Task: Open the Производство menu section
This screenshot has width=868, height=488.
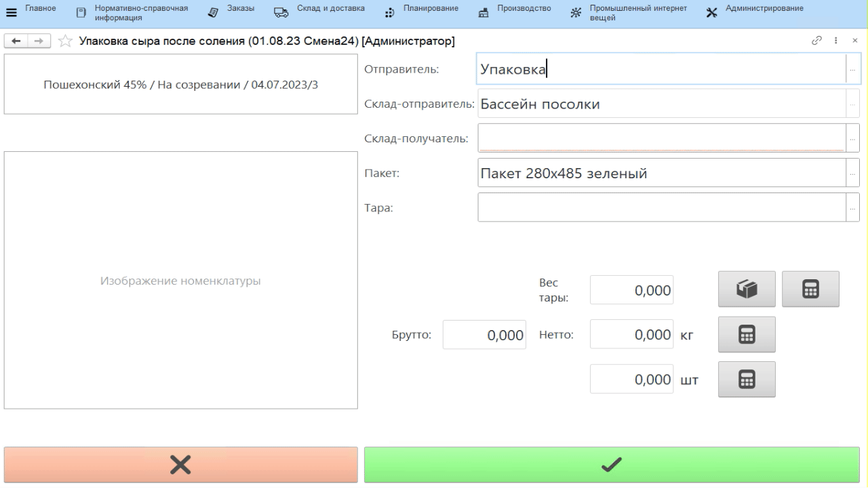Action: [515, 12]
